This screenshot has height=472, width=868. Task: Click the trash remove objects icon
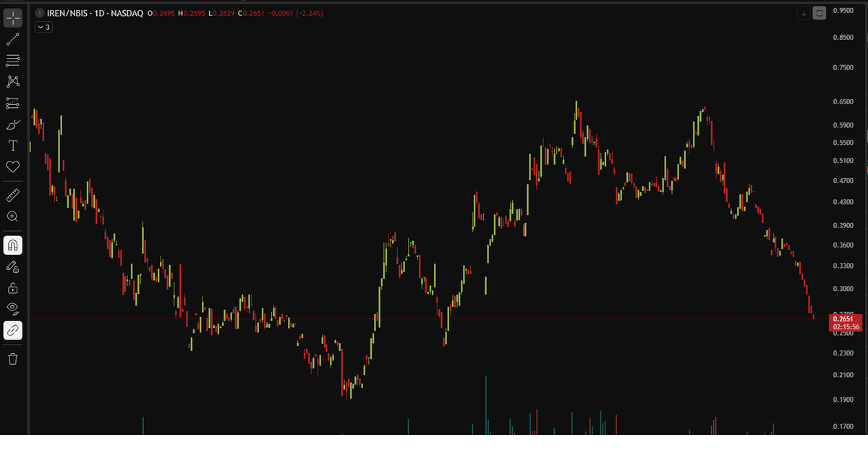click(x=13, y=359)
